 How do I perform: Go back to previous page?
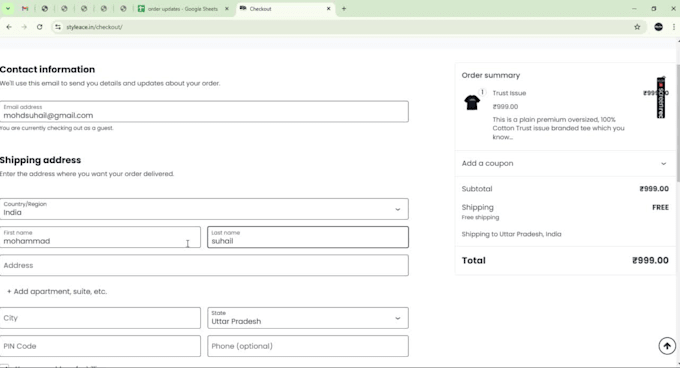click(9, 27)
